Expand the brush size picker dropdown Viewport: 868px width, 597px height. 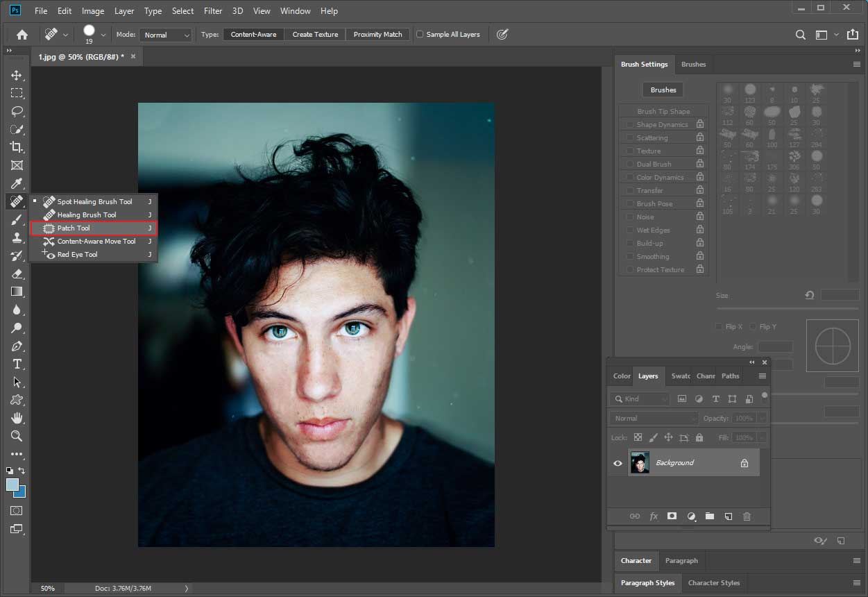[102, 33]
